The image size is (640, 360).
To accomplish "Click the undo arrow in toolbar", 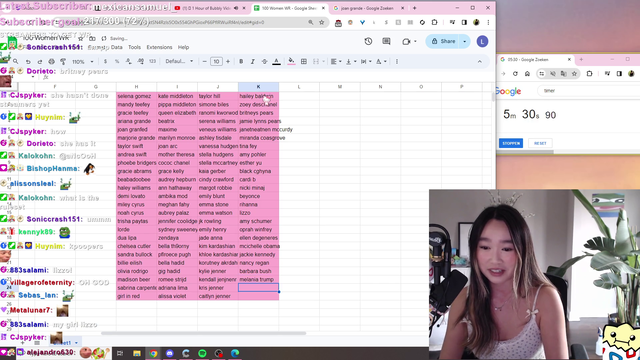I will click(28, 62).
